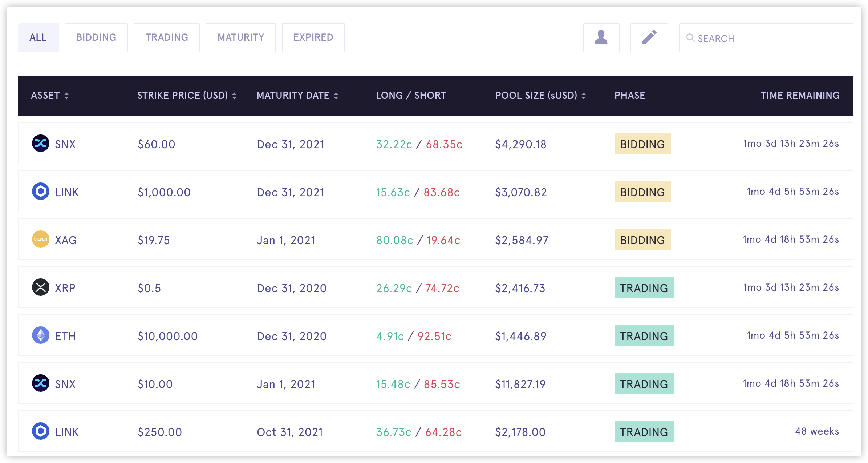The width and height of the screenshot is (868, 463).
Task: Switch to the TRADING filter tab
Action: (167, 38)
